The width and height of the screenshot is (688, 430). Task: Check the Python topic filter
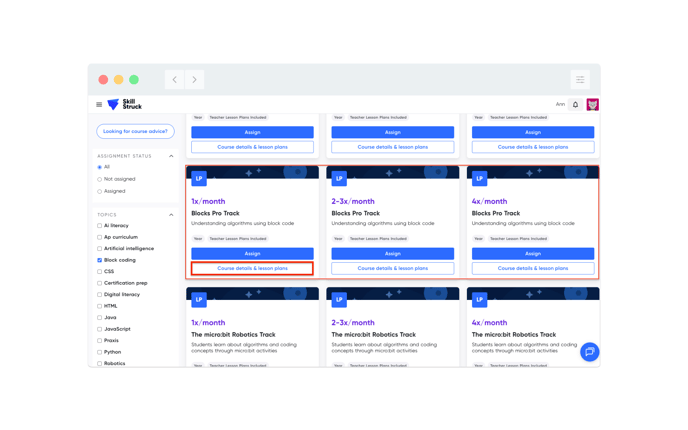click(x=100, y=352)
